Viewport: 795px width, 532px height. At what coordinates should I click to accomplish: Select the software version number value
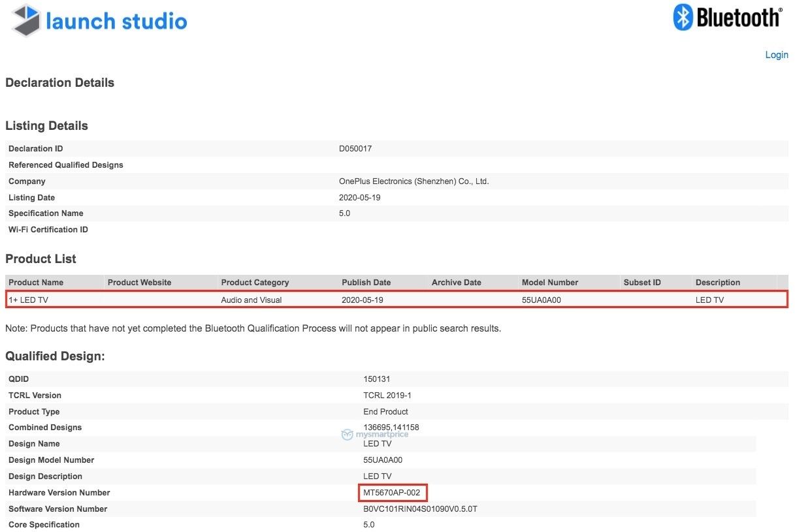(425, 509)
